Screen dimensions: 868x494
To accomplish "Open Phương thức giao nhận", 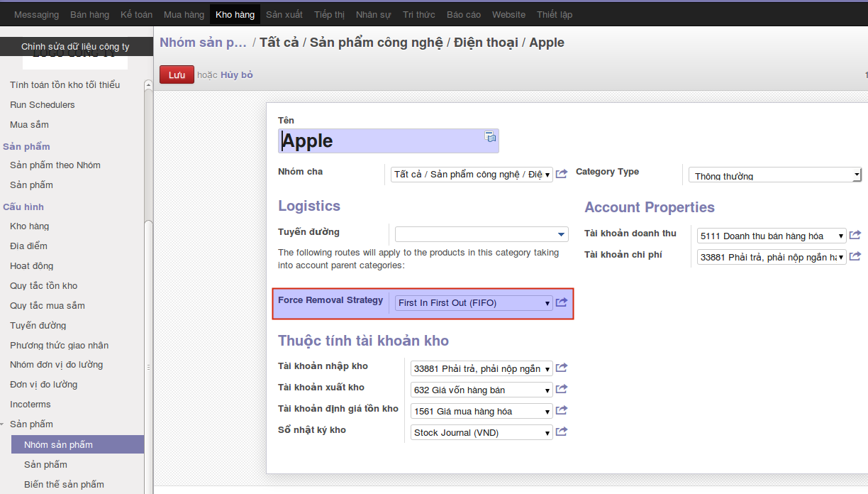I will pos(60,346).
